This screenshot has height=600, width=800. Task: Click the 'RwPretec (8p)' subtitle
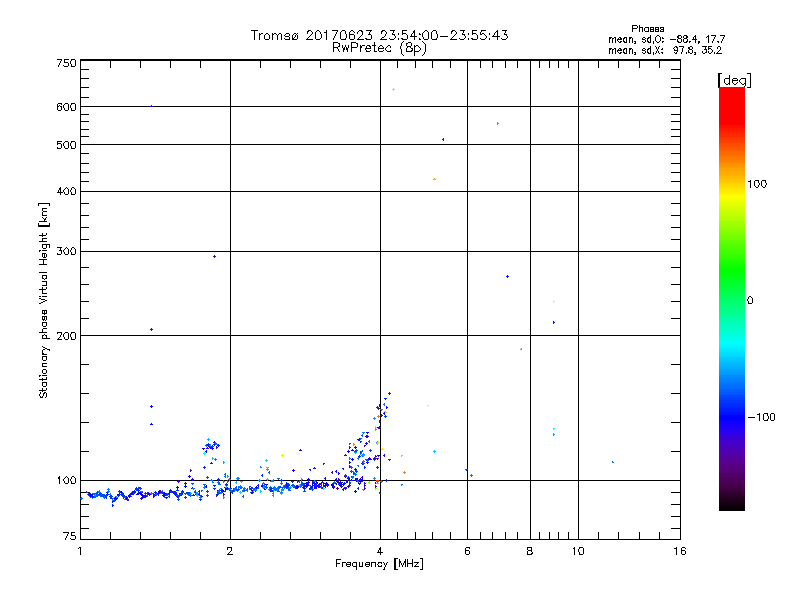point(379,48)
